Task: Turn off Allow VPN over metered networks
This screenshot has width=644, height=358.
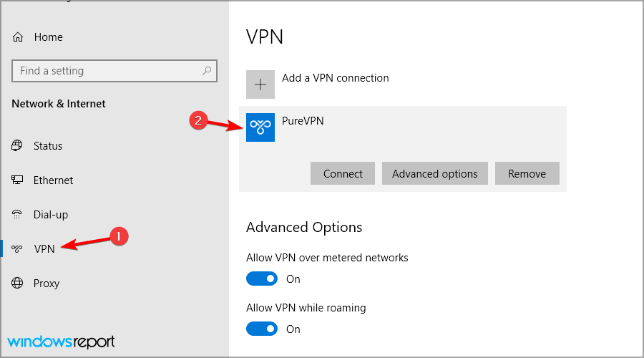Action: 262,279
